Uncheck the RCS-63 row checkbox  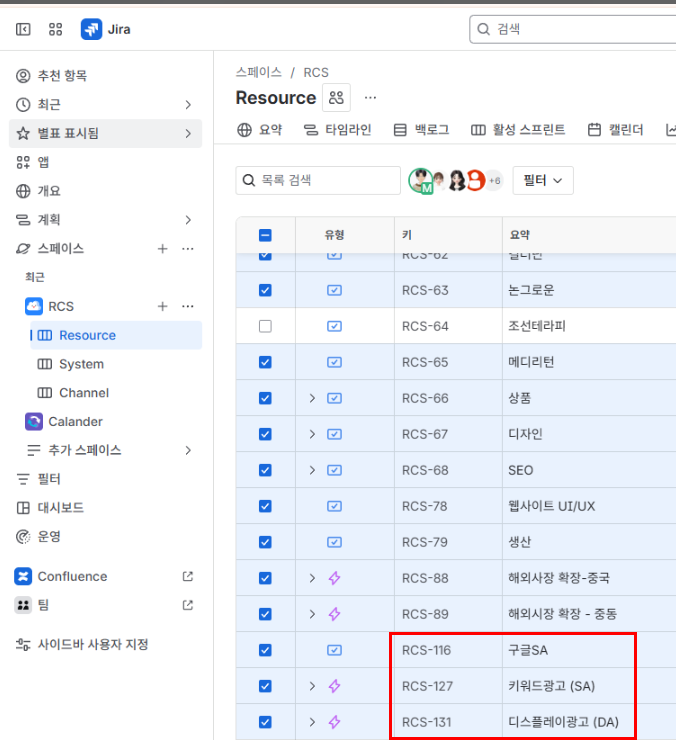point(265,290)
